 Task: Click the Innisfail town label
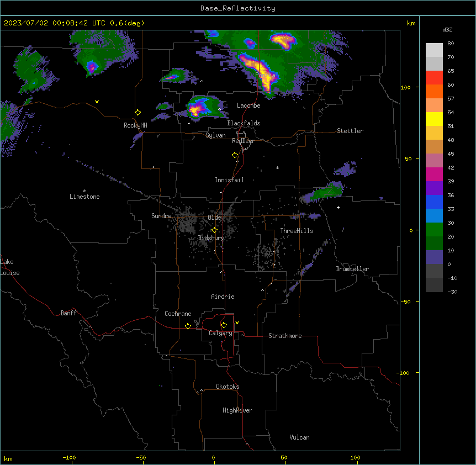click(x=229, y=180)
